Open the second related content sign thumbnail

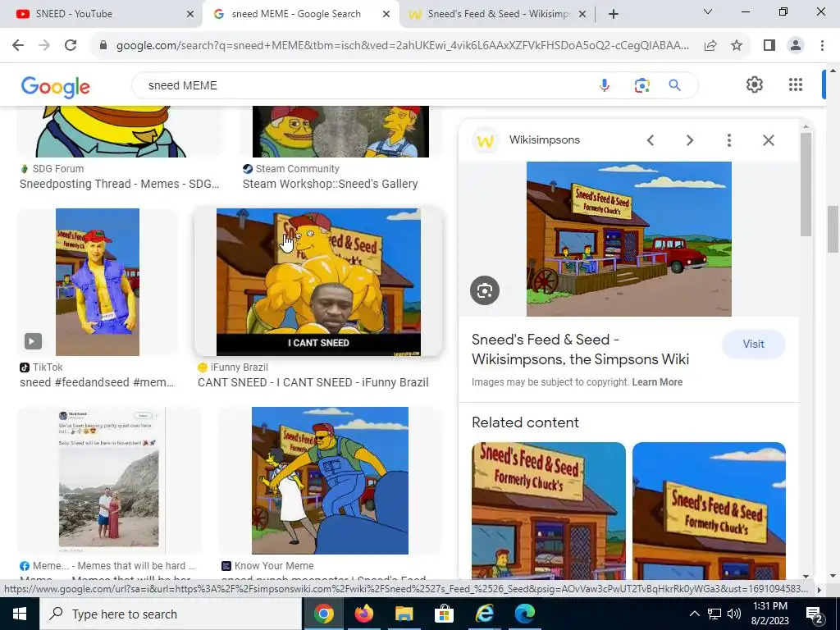tap(709, 510)
